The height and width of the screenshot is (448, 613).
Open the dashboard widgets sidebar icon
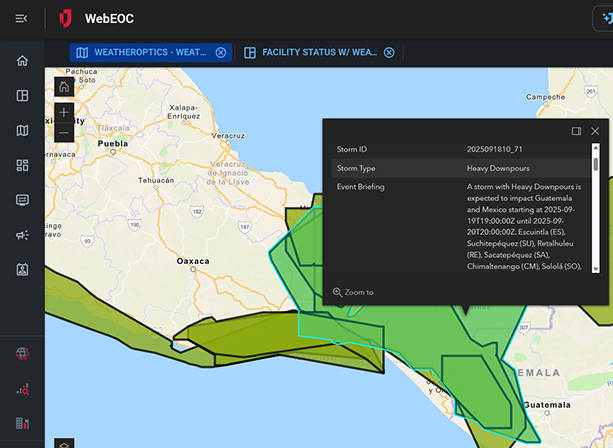click(x=22, y=165)
